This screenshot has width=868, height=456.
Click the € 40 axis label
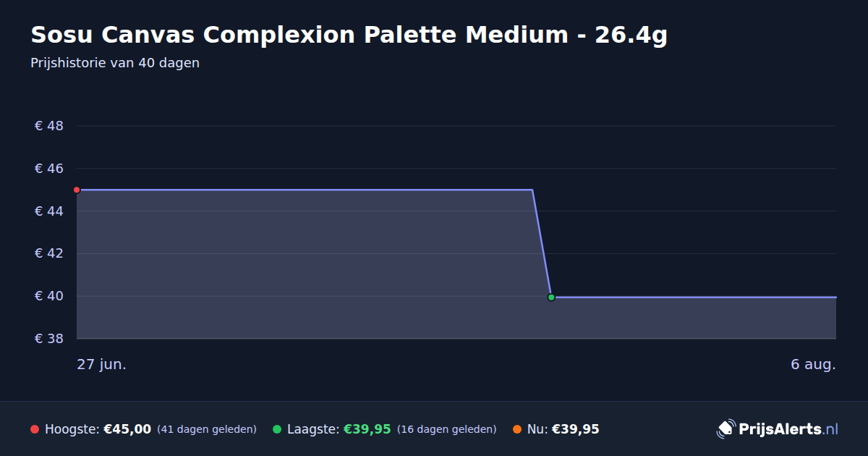tap(49, 296)
